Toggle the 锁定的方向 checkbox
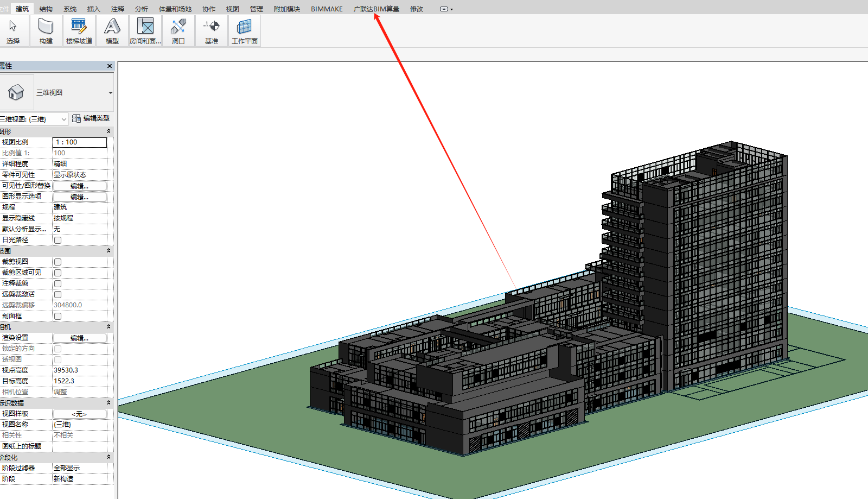Image resolution: width=868 pixels, height=499 pixels. tap(58, 349)
